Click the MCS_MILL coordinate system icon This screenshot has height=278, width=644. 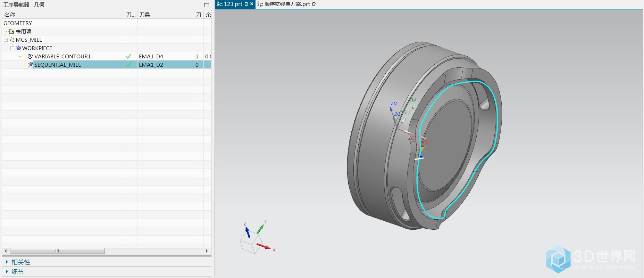[x=12, y=40]
